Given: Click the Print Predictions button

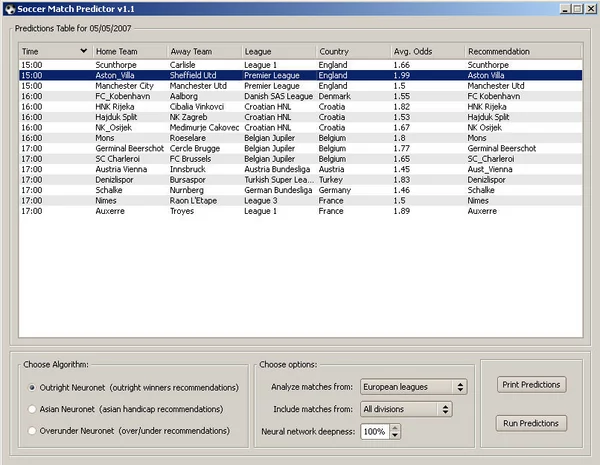Looking at the screenshot, I should click(531, 385).
